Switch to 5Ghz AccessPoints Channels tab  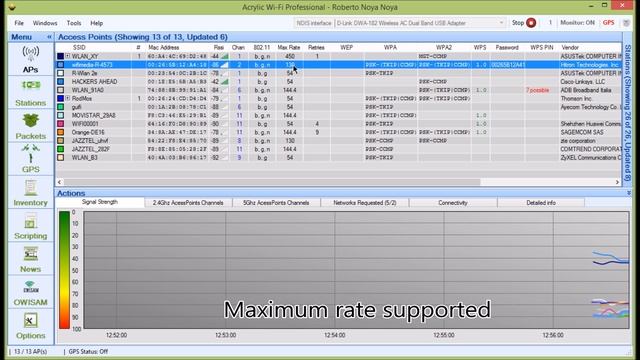276,202
